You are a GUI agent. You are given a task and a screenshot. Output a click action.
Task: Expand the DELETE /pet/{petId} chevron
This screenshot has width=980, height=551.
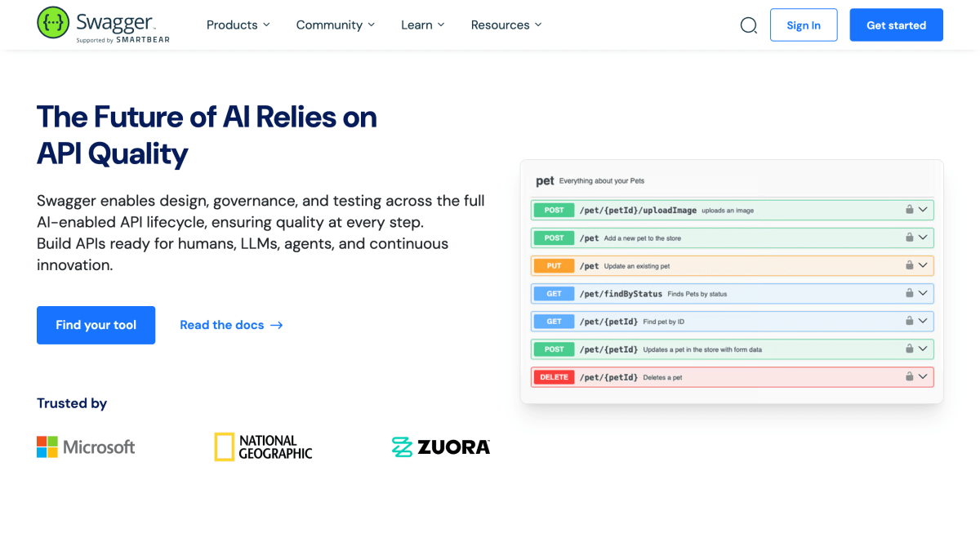923,376
